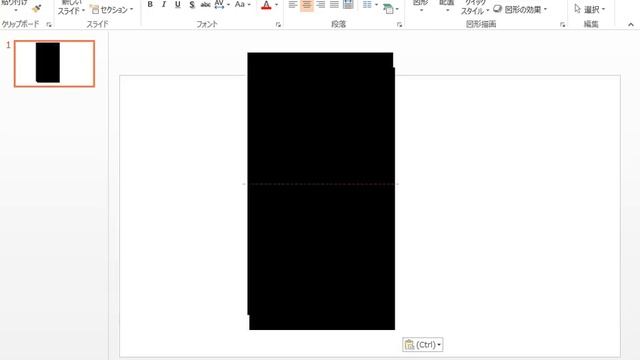Open the Drawing (図形描画) dialog launcher
This screenshot has height=360, width=640.
click(x=562, y=25)
